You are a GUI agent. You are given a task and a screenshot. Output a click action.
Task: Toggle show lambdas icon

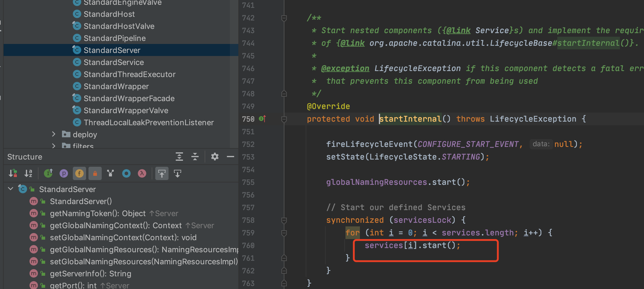[142, 173]
